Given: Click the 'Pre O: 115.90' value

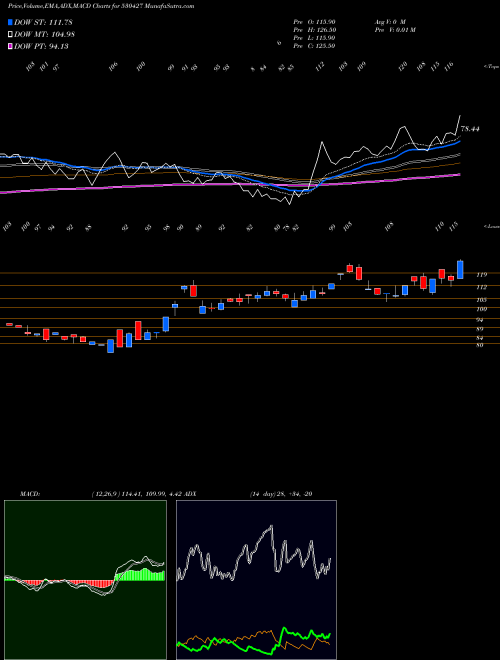Looking at the screenshot, I should (314, 22).
